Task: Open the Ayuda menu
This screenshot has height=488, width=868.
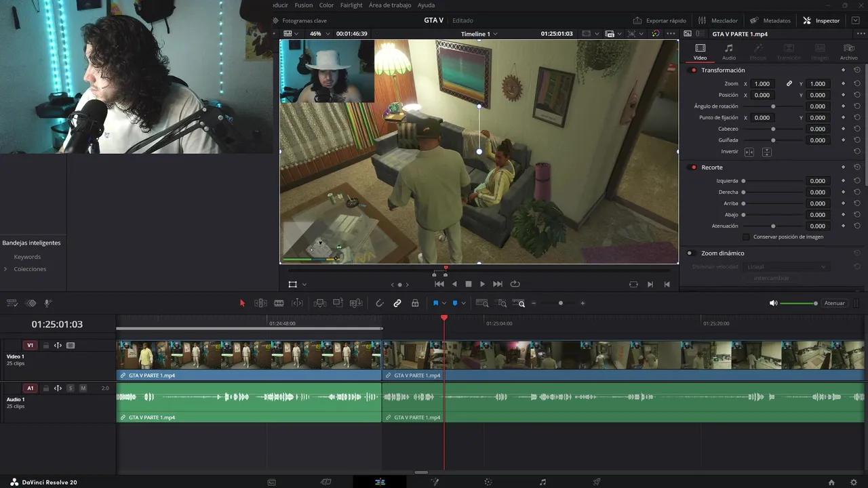Action: [x=426, y=5]
